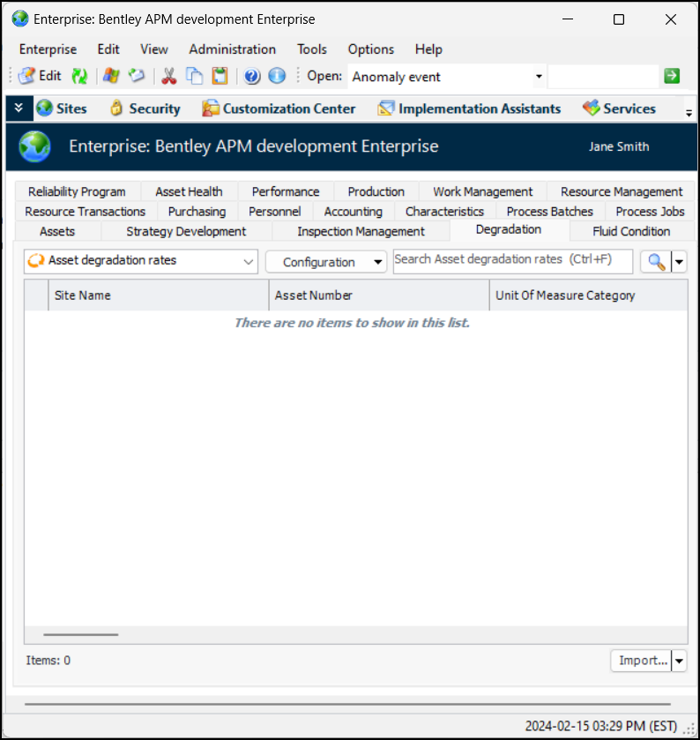Viewport: 700px width, 740px height.
Task: Switch to Resource Transactions tab
Action: [x=86, y=212]
